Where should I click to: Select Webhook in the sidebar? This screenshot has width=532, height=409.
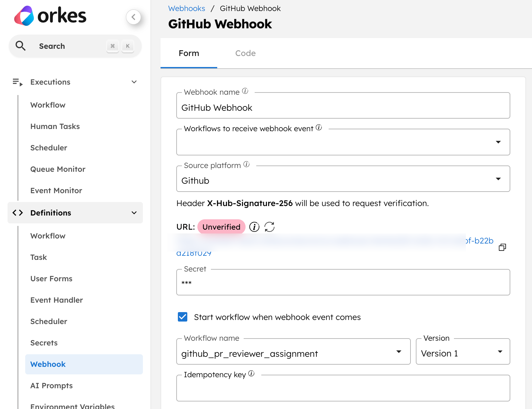84,364
